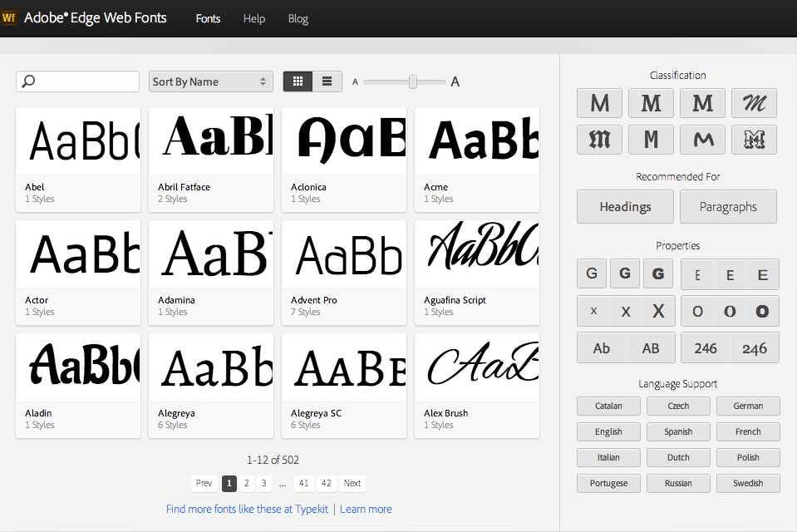Open the Alegreya SC font card

point(344,386)
